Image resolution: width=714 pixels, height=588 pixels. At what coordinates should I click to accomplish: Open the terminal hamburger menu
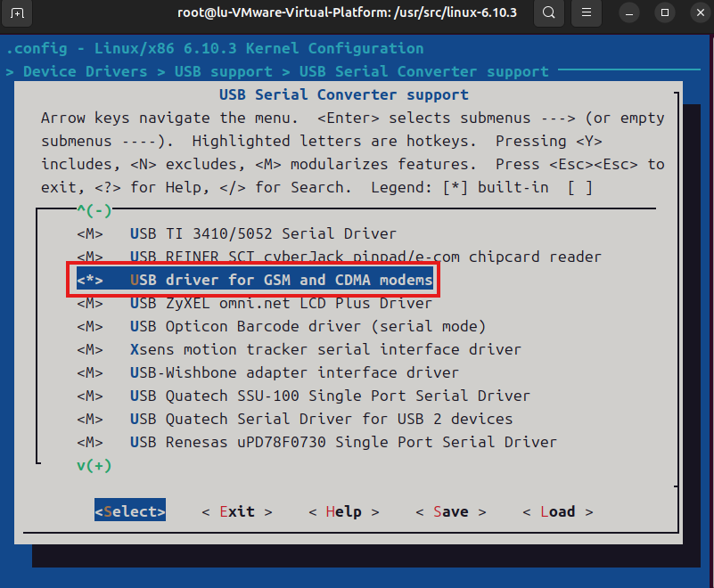(x=587, y=13)
